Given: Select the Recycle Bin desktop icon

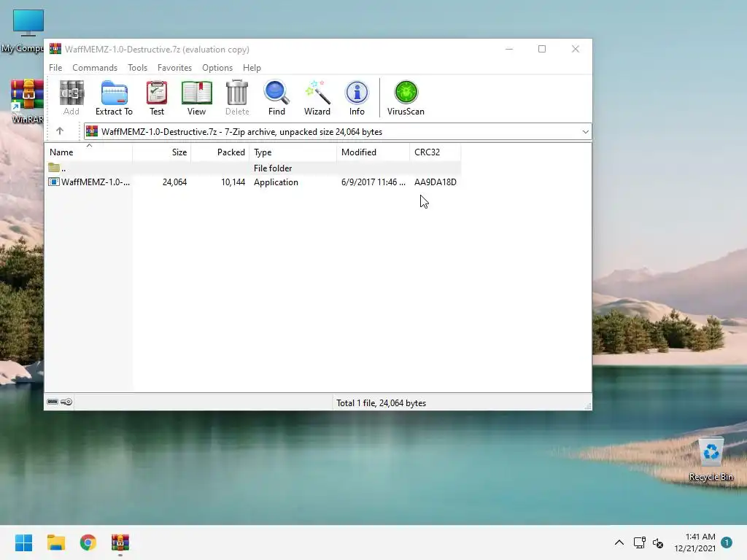Looking at the screenshot, I should click(711, 459).
